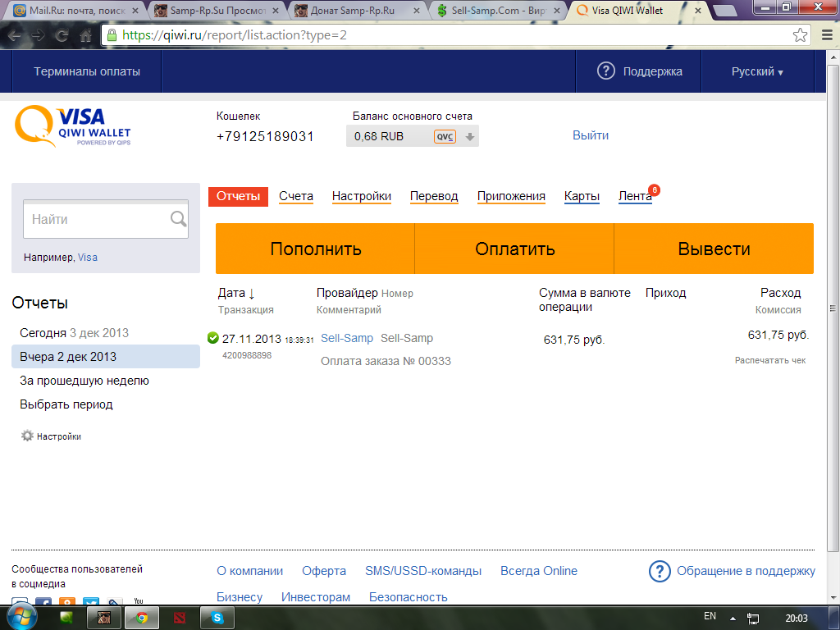Open the Русский language dropdown
Viewport: 840px width, 630px height.
pyautogui.click(x=757, y=71)
